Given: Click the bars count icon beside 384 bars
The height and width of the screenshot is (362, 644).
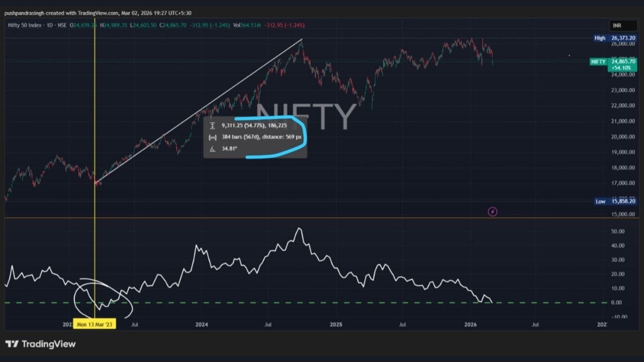Looking at the screenshot, I should pos(212,137).
